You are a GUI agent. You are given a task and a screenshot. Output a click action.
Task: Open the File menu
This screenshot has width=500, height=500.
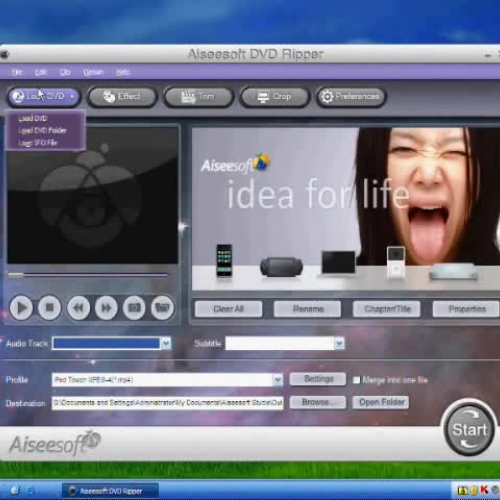tap(17, 72)
